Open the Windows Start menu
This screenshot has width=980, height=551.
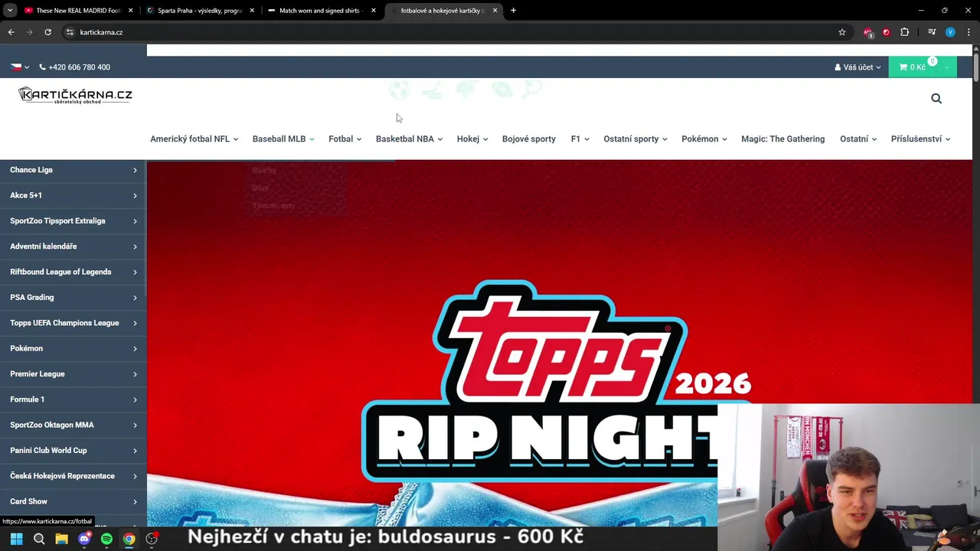[16, 539]
